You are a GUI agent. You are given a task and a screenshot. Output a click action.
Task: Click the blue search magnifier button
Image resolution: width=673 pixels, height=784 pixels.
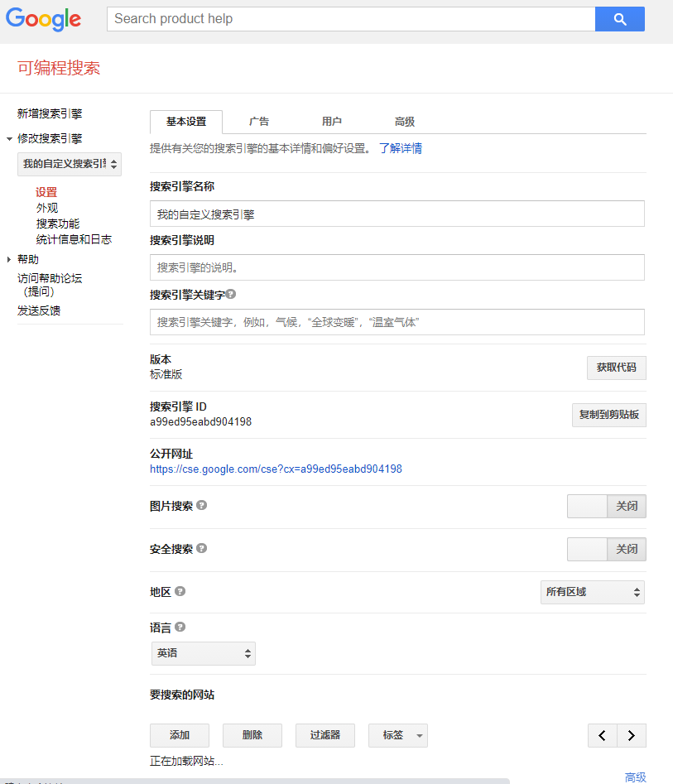pyautogui.click(x=619, y=19)
